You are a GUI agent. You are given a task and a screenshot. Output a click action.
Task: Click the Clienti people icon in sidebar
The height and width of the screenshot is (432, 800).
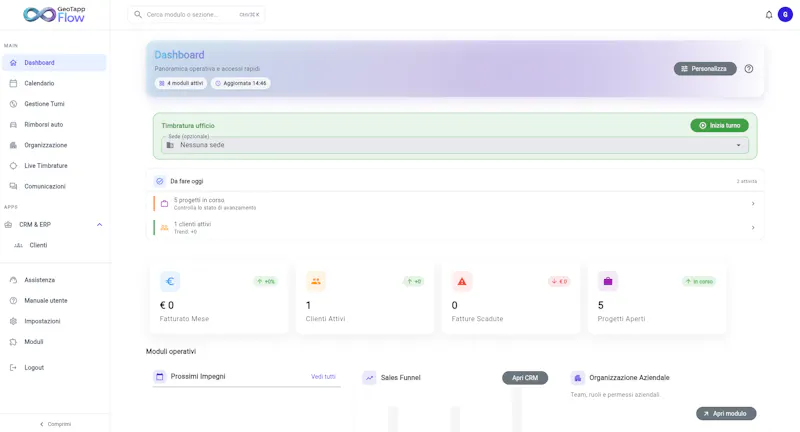coord(18,245)
